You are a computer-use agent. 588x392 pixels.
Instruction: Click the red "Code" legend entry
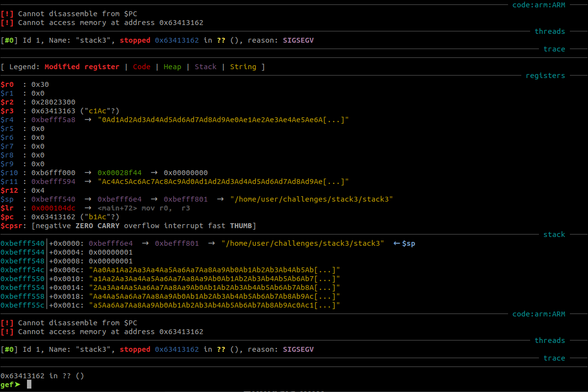tap(142, 67)
